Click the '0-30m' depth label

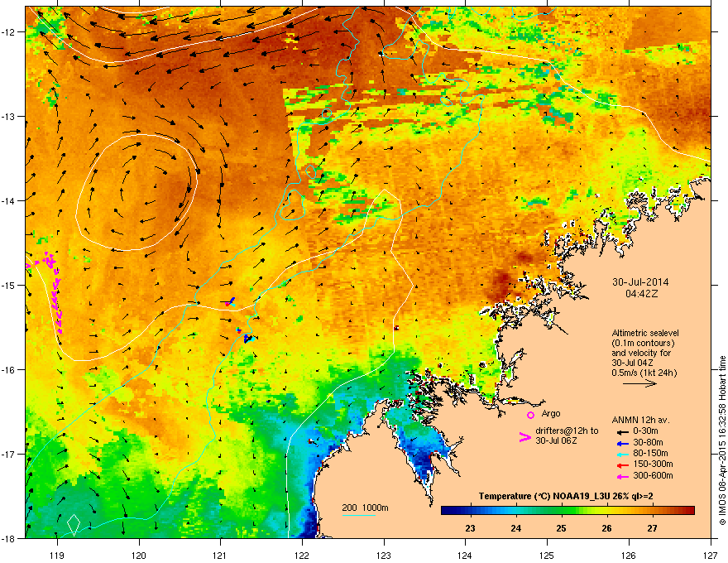[645, 431]
